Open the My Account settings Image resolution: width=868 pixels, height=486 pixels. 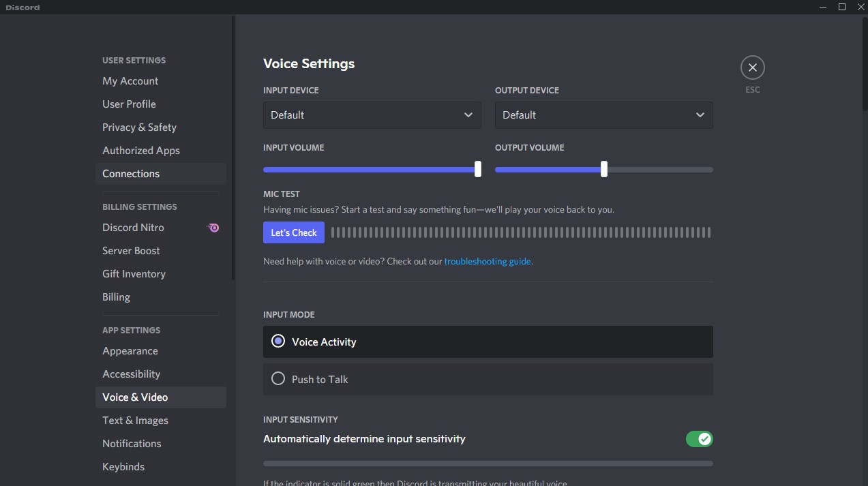coord(161,81)
